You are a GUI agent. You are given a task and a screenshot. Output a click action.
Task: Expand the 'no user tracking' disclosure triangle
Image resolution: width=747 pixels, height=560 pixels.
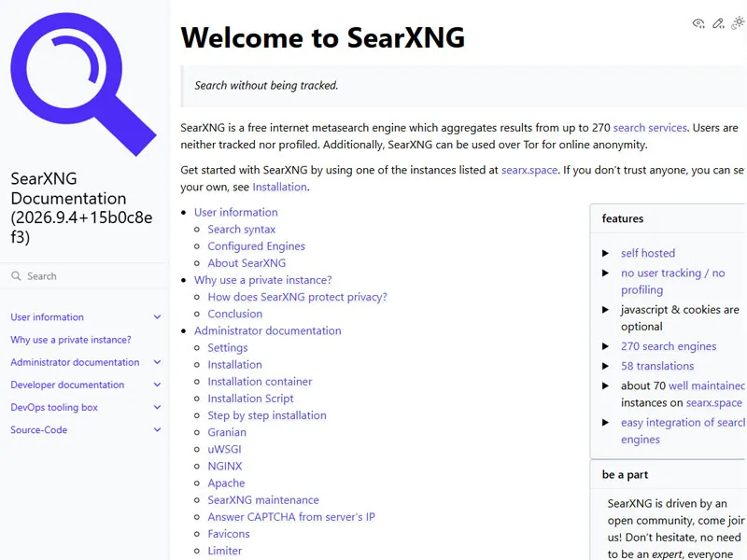605,273
